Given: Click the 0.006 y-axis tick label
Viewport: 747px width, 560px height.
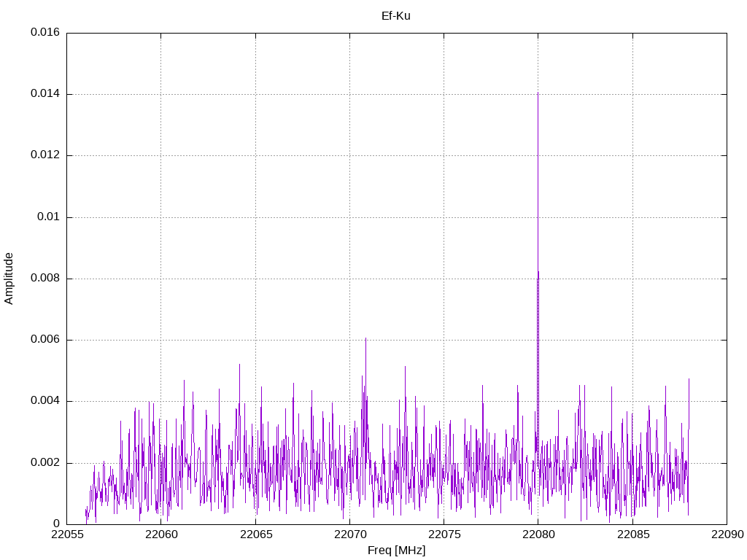Looking at the screenshot, I should pos(44,340).
